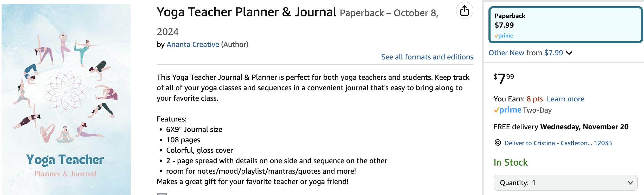Image resolution: width=644 pixels, height=195 pixels.
Task: Click the FREE delivery Wednesday, November 20 text
Action: point(561,127)
